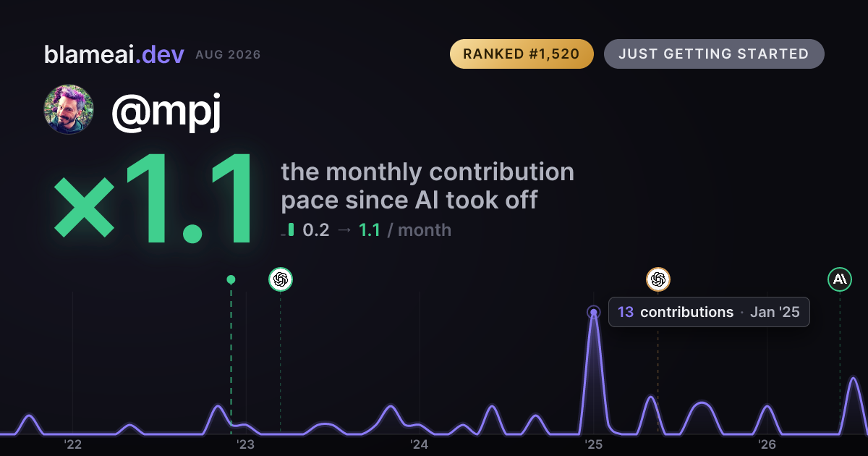Click the JUST GETTING STARTED badge
Viewport: 868px width, 456px height.
point(714,54)
